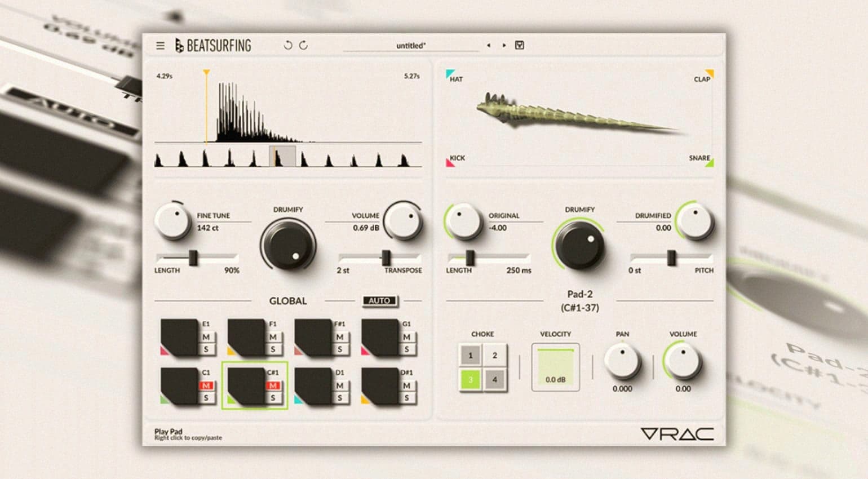Unmute the C1 pad
Image resolution: width=868 pixels, height=479 pixels.
tap(206, 385)
